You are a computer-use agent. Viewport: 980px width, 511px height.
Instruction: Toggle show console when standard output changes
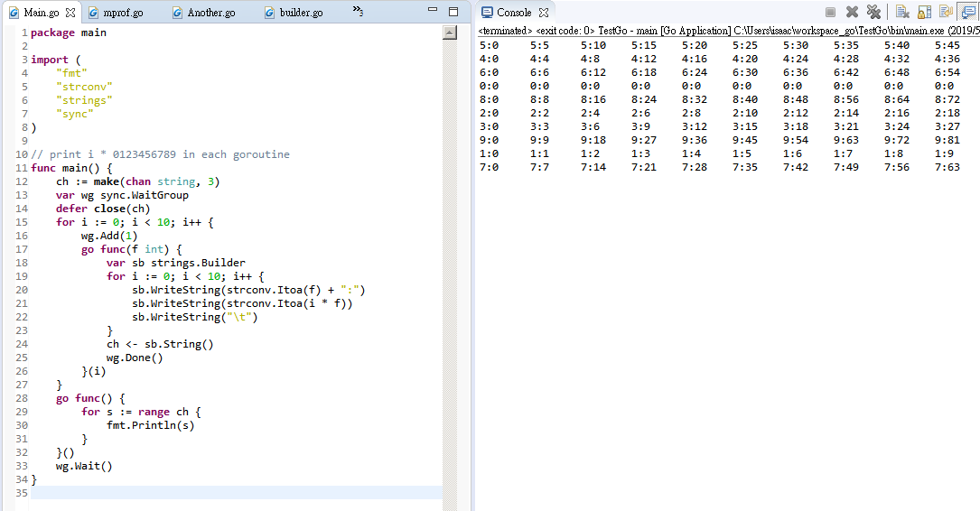click(x=967, y=13)
